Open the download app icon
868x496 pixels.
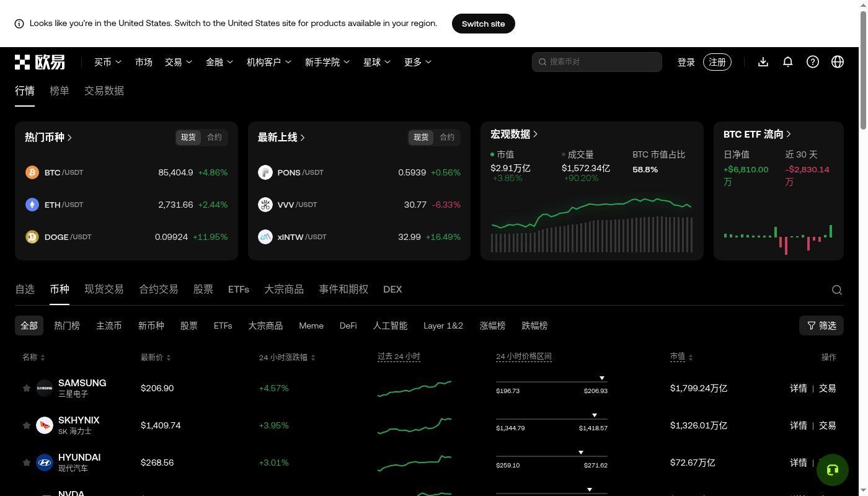click(x=763, y=62)
